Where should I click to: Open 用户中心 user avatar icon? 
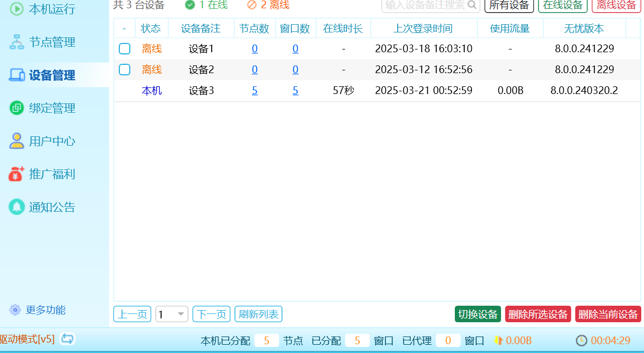[17, 141]
